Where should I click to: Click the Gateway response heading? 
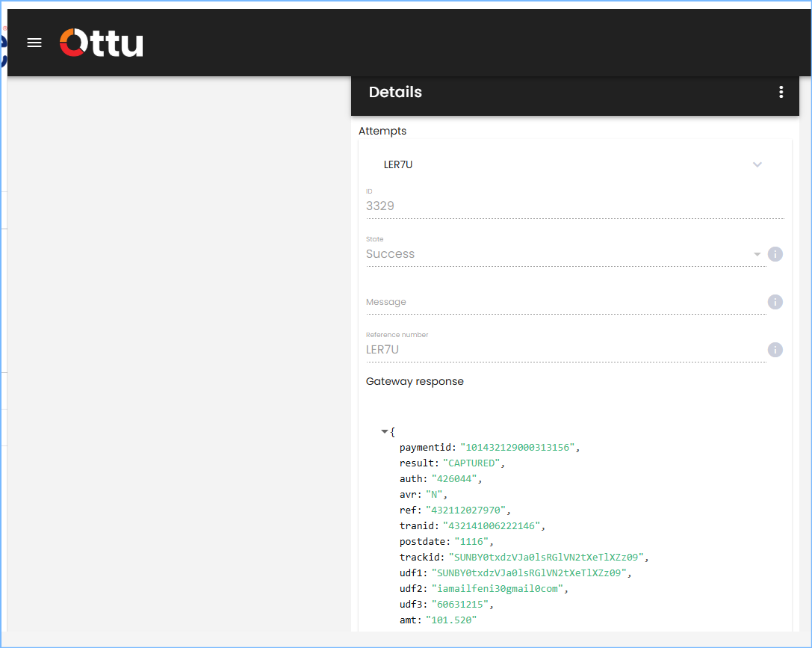pyautogui.click(x=415, y=381)
